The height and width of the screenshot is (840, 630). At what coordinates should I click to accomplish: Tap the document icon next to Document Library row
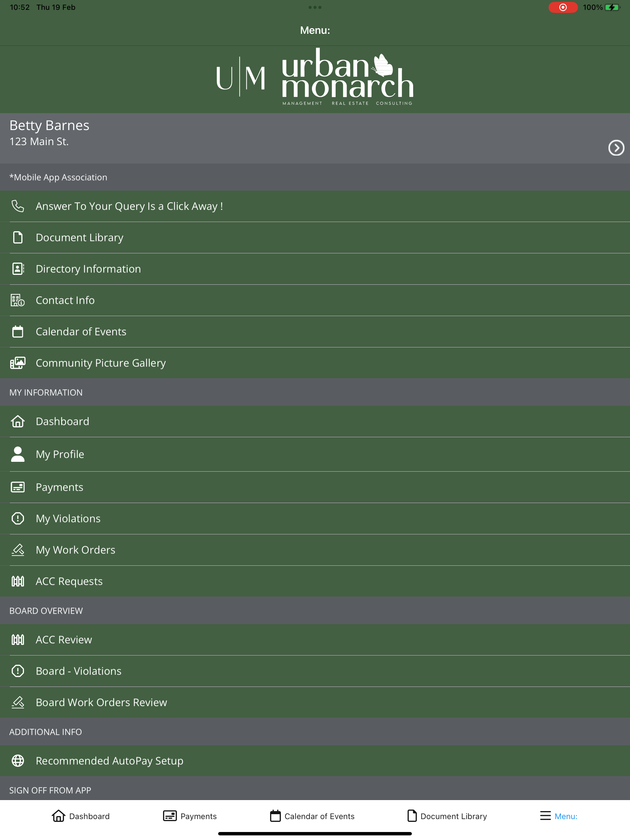(x=18, y=237)
